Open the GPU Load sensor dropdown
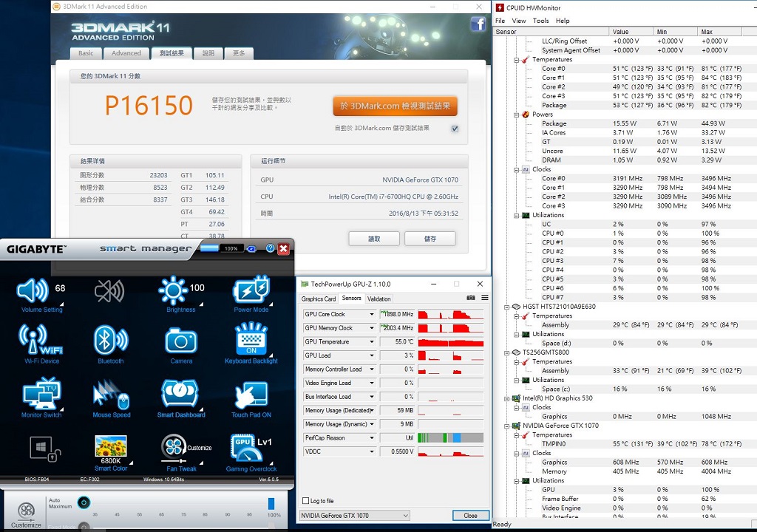Screen dimensions: 757x532 coord(372,355)
